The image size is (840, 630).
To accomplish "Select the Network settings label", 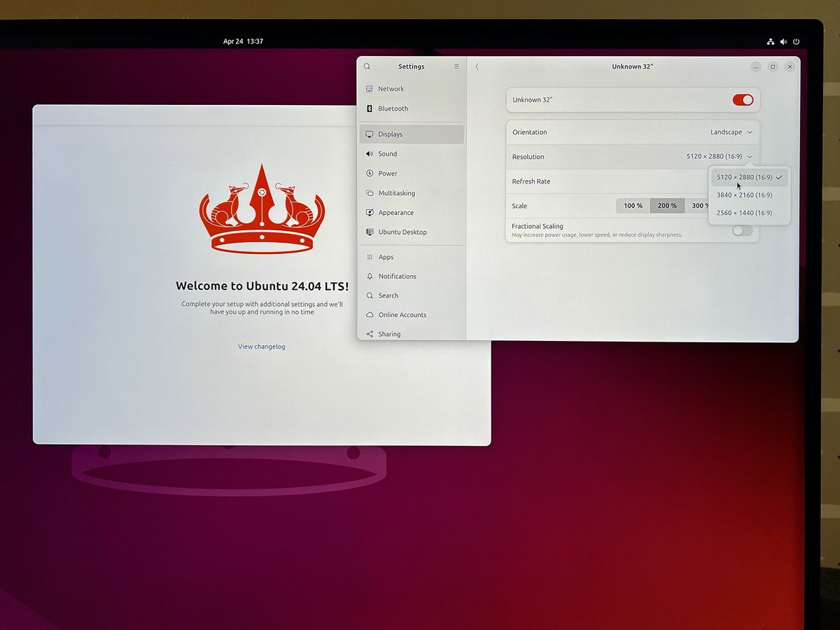I will [x=391, y=89].
